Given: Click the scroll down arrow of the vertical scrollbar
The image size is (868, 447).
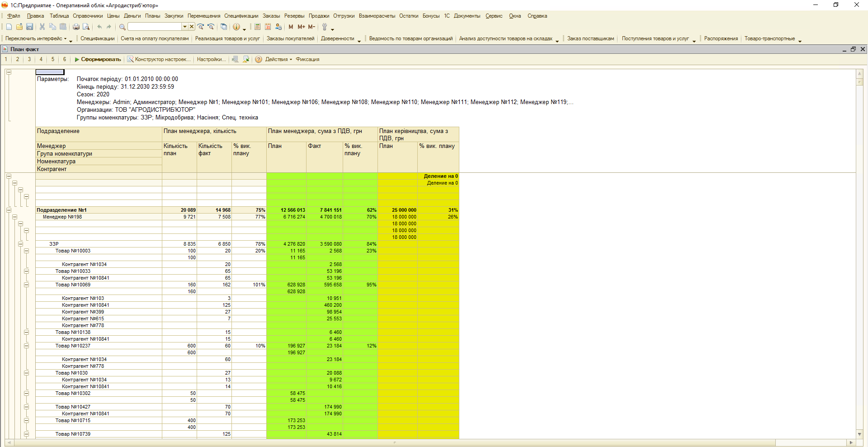Looking at the screenshot, I should point(859,434).
